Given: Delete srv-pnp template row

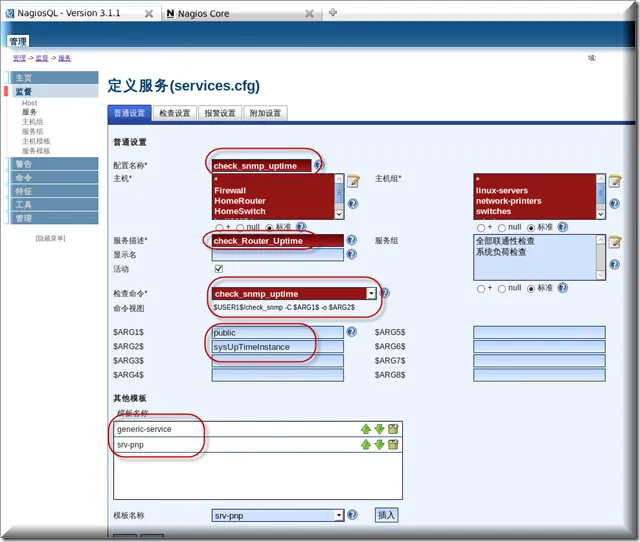Looking at the screenshot, I should pyautogui.click(x=393, y=444).
